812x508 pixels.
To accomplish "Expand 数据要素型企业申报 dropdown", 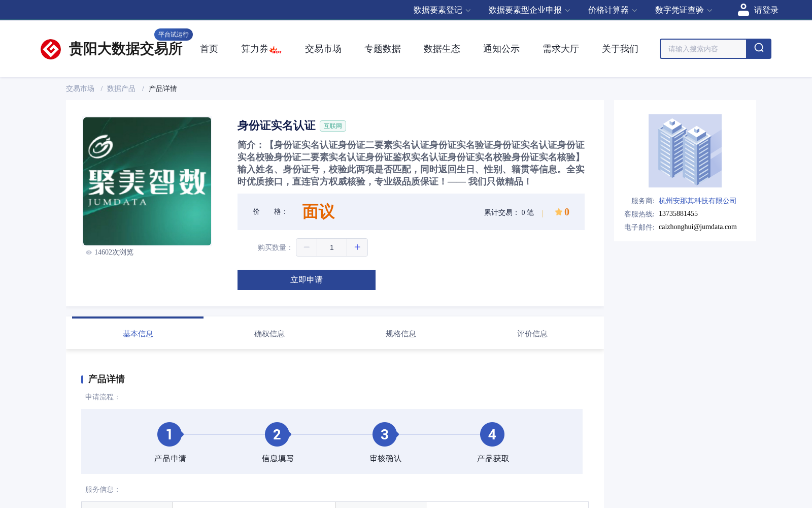I will (529, 10).
